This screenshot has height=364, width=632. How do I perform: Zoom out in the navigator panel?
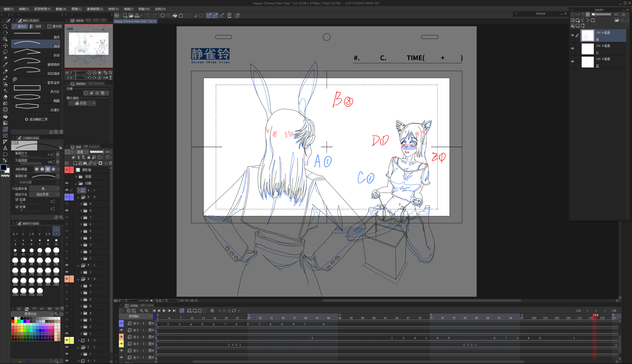pos(89,73)
